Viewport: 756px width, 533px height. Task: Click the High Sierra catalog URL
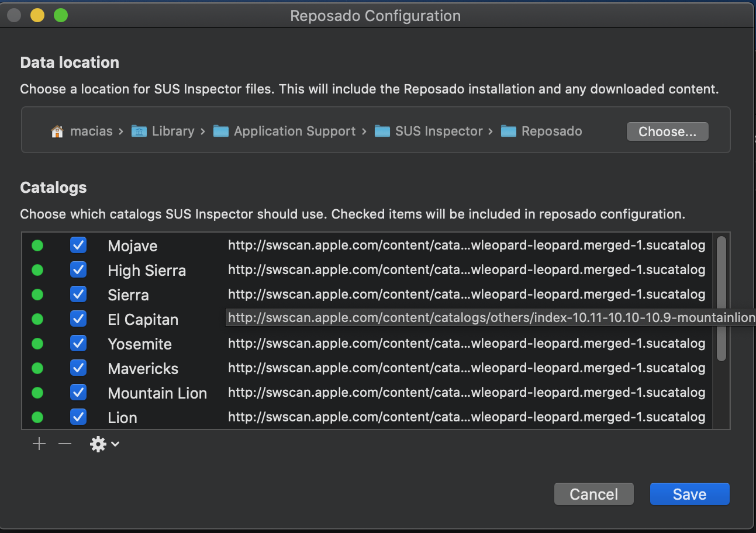(467, 270)
